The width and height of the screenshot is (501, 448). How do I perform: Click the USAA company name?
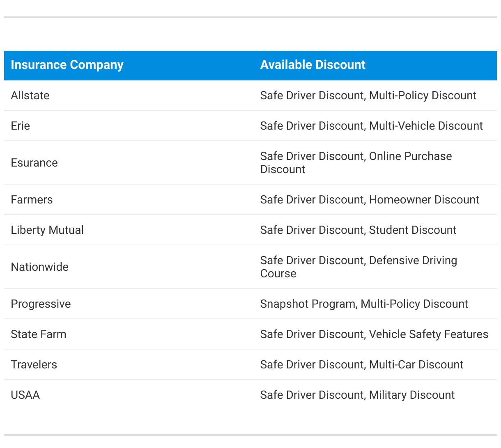point(25,395)
